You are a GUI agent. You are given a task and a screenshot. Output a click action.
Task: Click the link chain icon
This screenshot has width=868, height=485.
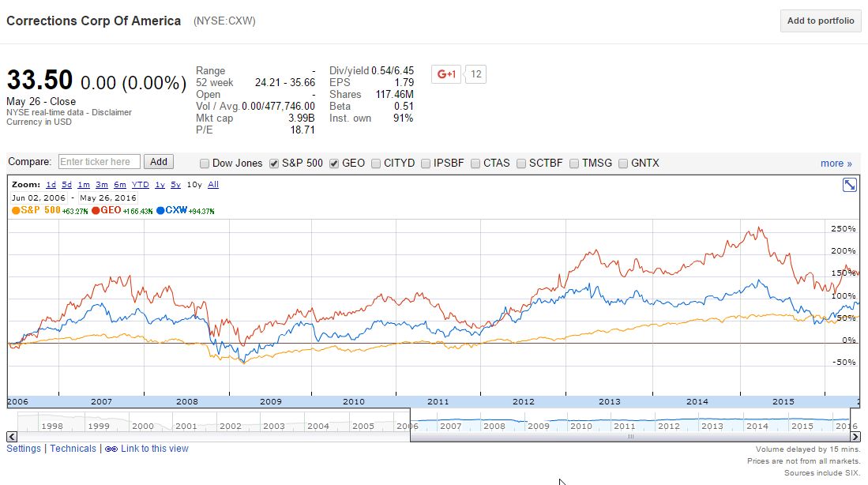[x=111, y=449]
